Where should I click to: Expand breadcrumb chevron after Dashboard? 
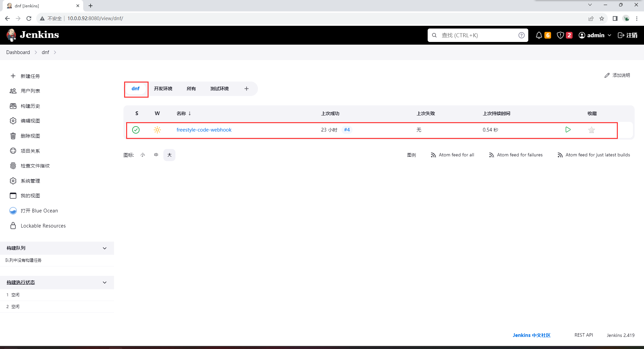pos(36,52)
